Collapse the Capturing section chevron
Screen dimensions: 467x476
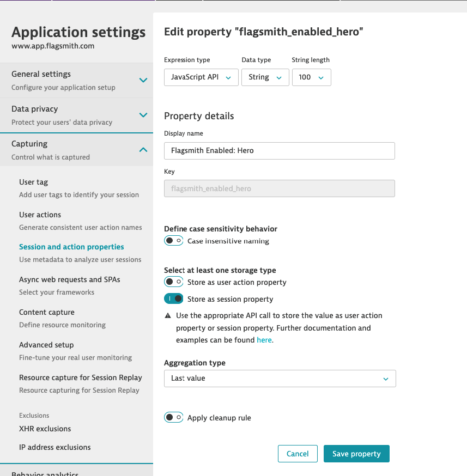pos(143,150)
